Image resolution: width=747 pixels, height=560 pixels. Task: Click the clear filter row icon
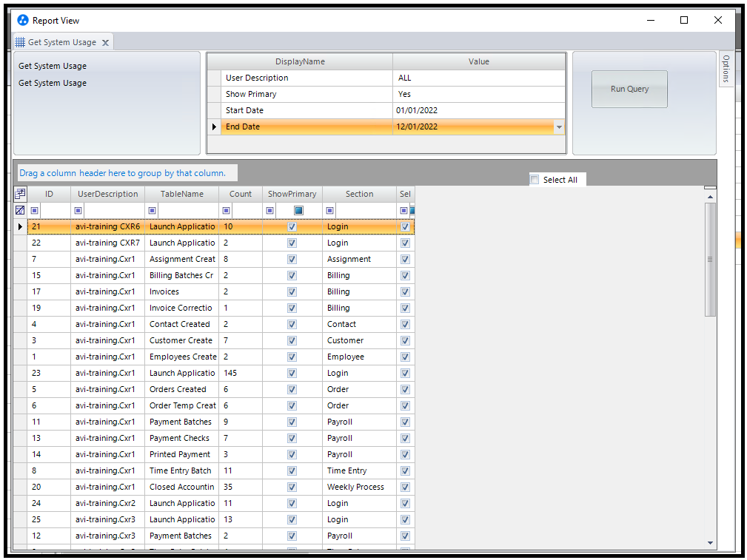[x=20, y=210]
